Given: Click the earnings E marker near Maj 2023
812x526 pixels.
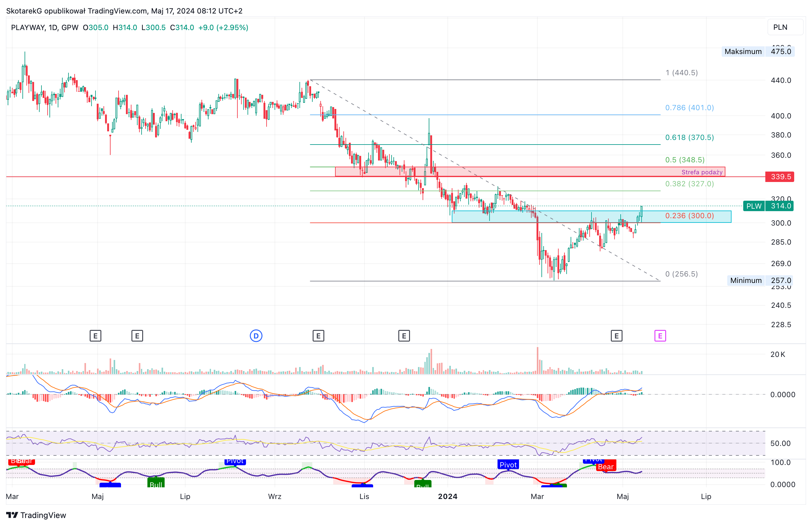Looking at the screenshot, I should pyautogui.click(x=96, y=336).
